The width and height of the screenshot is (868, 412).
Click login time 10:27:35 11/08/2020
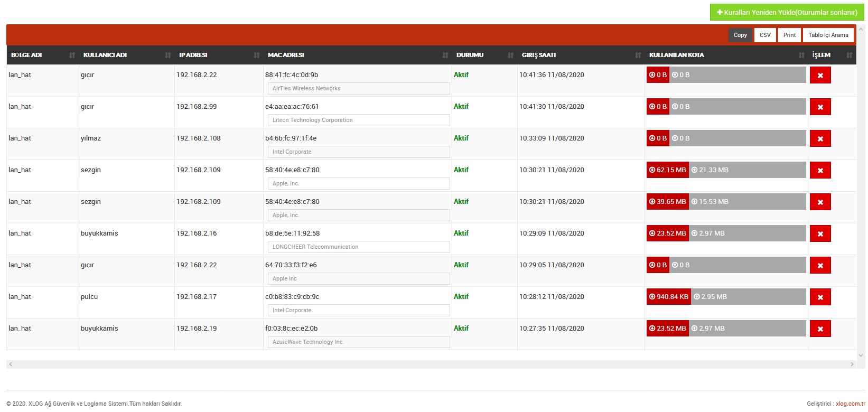tap(552, 329)
